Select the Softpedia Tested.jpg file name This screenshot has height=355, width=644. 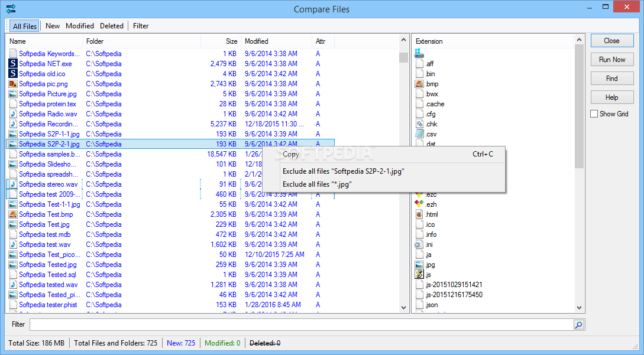tap(48, 265)
